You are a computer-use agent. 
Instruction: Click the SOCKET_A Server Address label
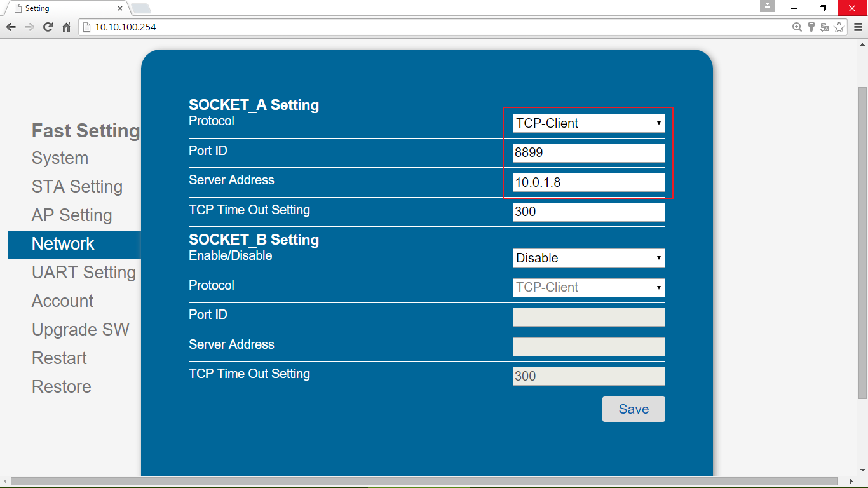click(x=231, y=180)
